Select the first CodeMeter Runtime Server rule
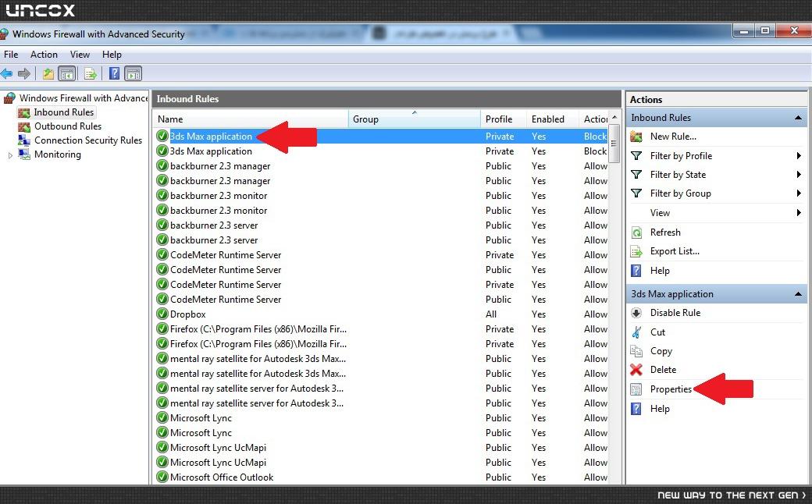 click(381, 255)
